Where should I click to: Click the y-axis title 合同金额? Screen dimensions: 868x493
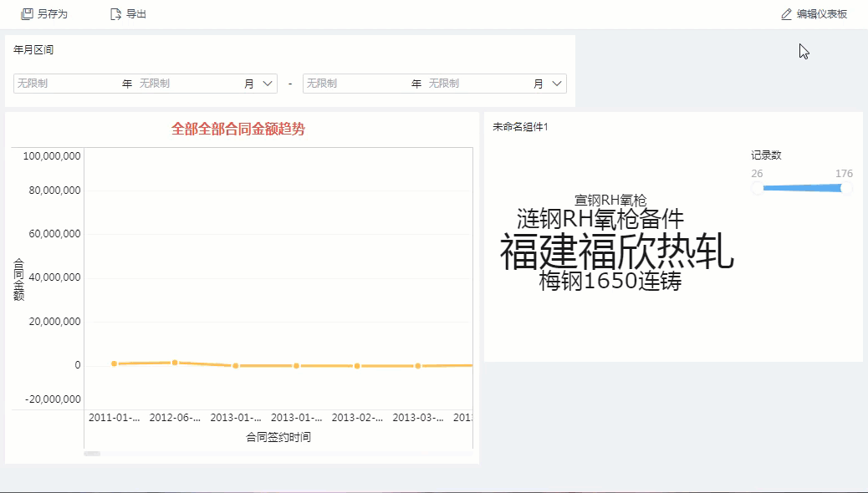19,279
